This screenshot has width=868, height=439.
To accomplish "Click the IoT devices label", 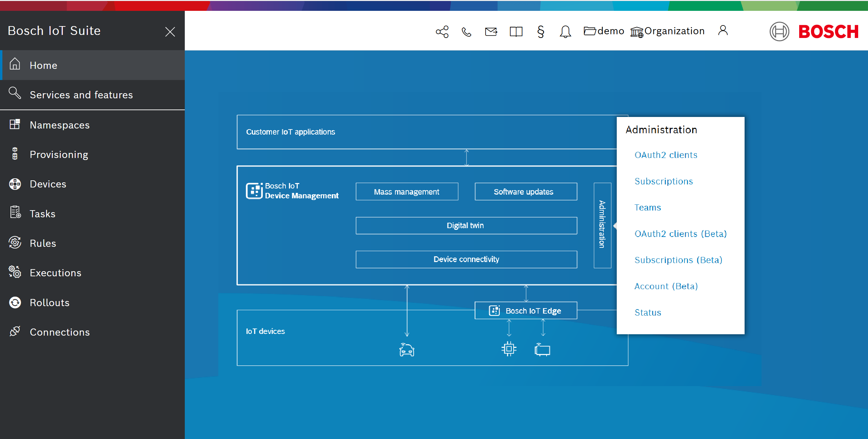I will pos(265,331).
